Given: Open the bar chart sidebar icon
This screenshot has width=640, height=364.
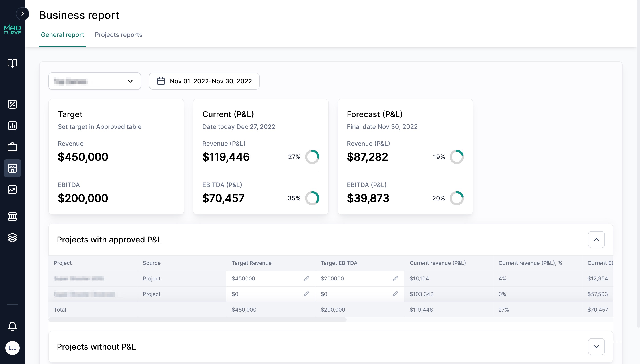Looking at the screenshot, I should [x=12, y=126].
